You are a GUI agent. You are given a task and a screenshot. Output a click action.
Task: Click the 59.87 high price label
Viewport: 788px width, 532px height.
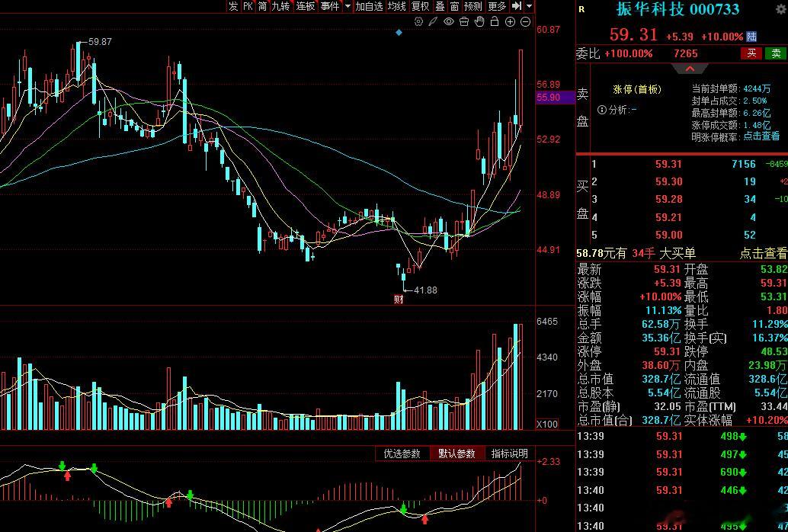pyautogui.click(x=100, y=42)
